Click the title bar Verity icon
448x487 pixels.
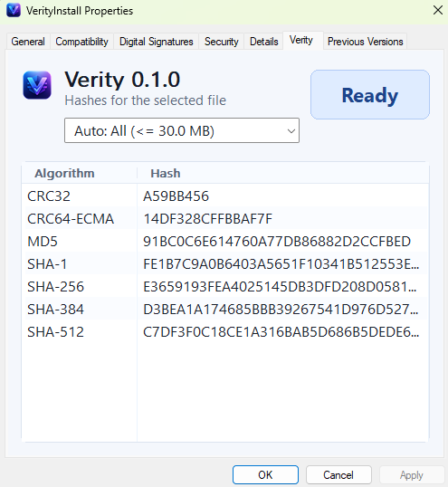pyautogui.click(x=14, y=10)
